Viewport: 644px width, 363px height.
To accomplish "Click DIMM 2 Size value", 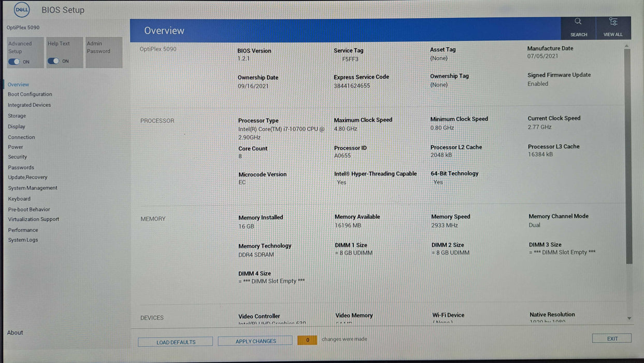I will tap(450, 253).
